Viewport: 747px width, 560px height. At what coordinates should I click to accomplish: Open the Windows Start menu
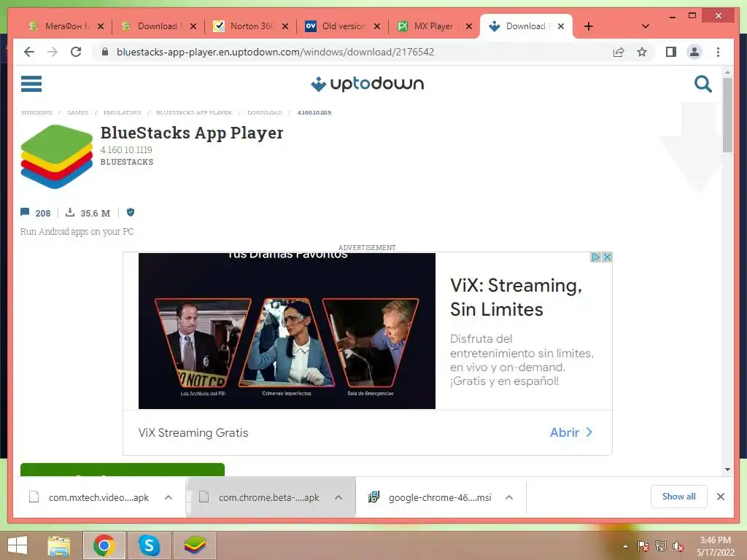(18, 545)
